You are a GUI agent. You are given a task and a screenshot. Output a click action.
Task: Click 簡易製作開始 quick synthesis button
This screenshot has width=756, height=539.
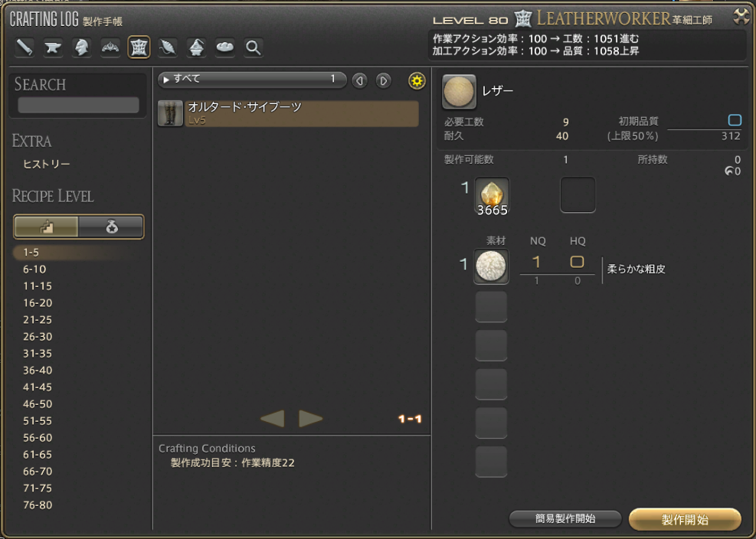coord(565,519)
